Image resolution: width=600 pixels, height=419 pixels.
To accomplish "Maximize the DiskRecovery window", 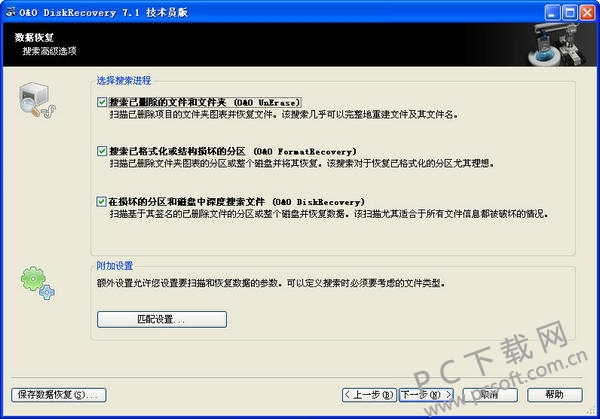I will click(570, 13).
